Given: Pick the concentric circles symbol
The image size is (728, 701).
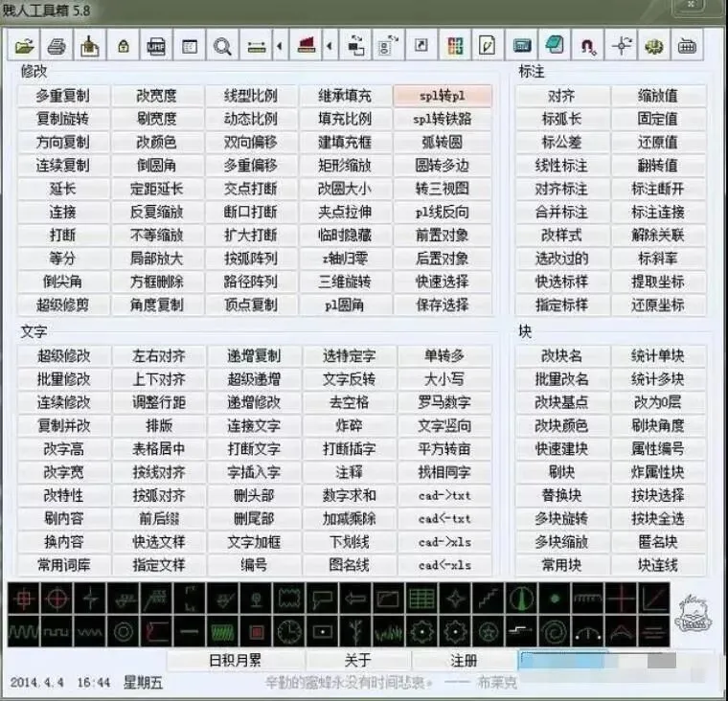Looking at the screenshot, I should [x=124, y=631].
